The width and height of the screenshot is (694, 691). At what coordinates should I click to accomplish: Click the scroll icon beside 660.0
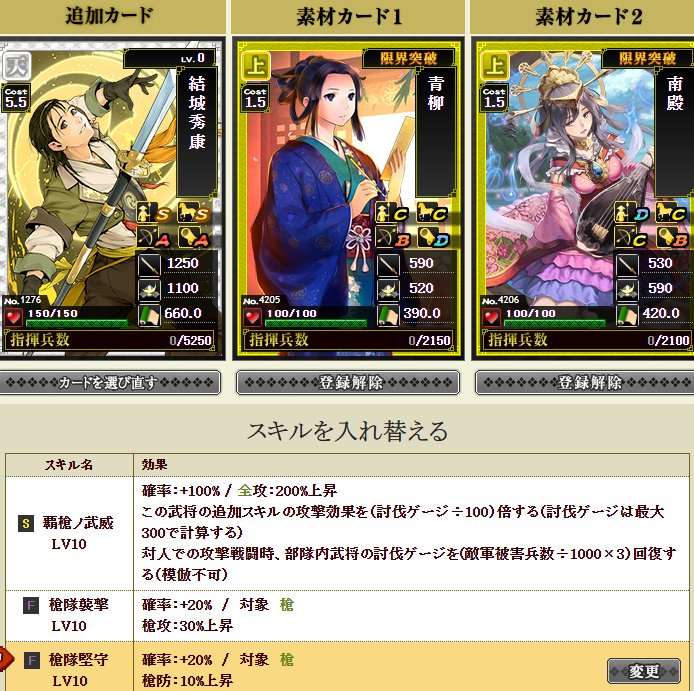149,315
